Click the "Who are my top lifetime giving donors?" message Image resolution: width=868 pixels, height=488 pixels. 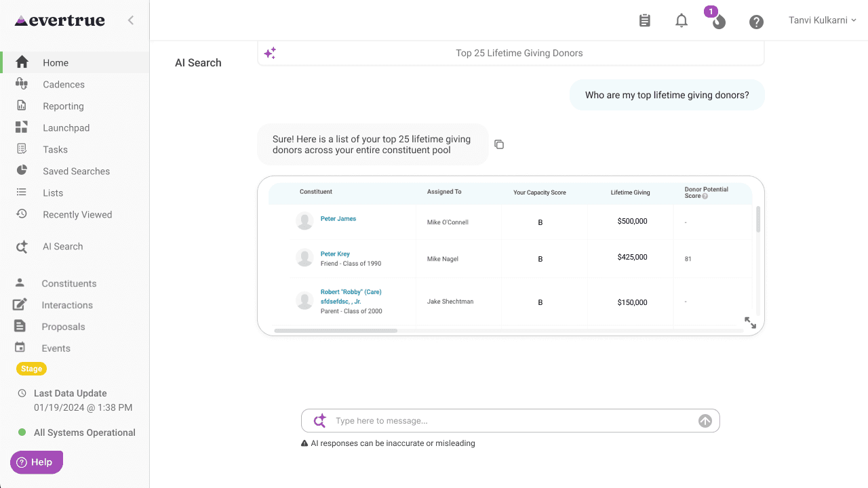[667, 95]
